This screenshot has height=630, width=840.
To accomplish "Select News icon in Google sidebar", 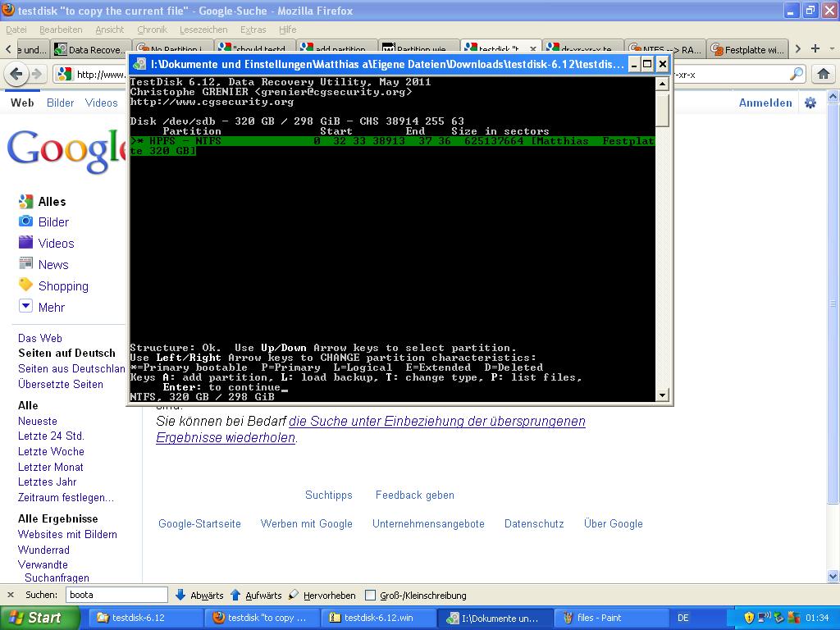I will (x=25, y=263).
